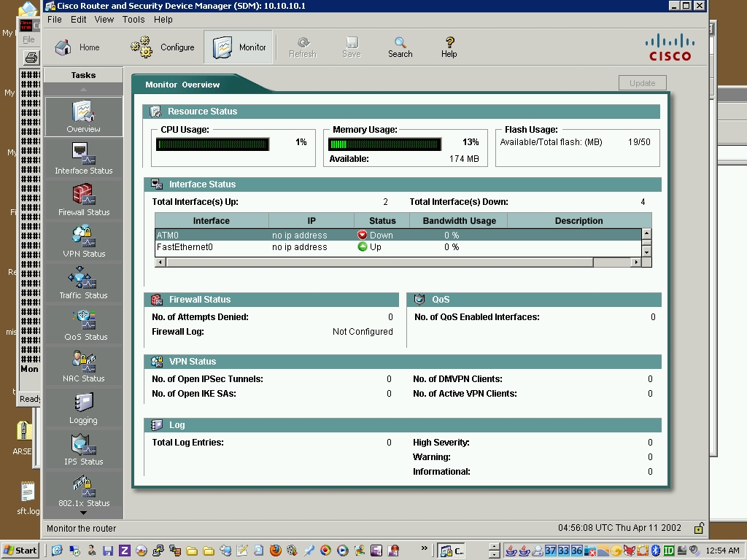
Task: Click the lock icon in status bar
Action: tap(699, 528)
